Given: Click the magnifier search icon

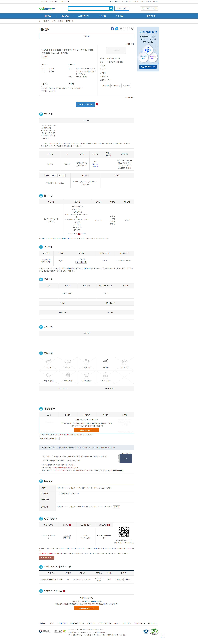Looking at the screenshot, I should pos(111,8).
